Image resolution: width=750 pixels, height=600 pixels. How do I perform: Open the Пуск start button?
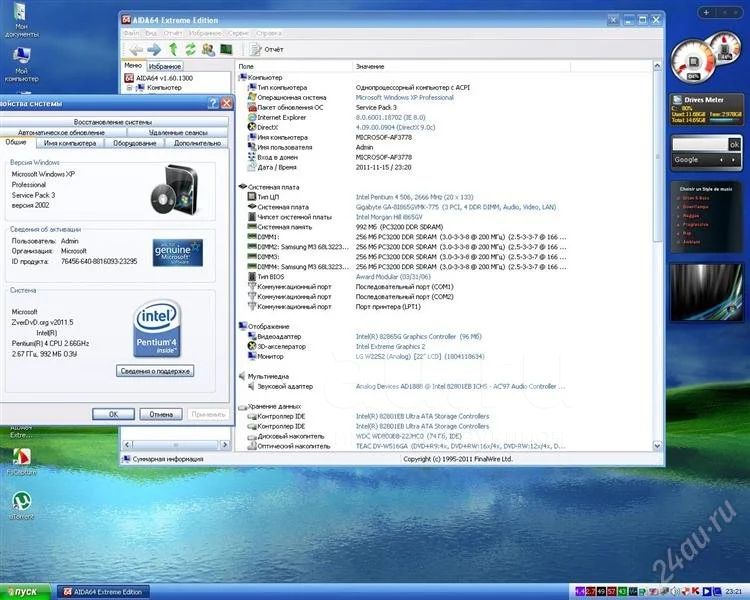(25, 592)
